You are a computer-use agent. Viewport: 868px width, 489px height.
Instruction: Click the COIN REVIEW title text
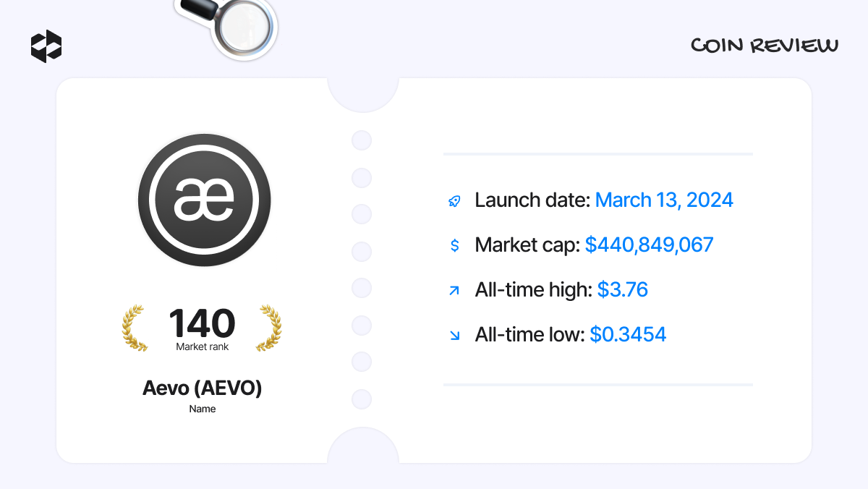(765, 46)
